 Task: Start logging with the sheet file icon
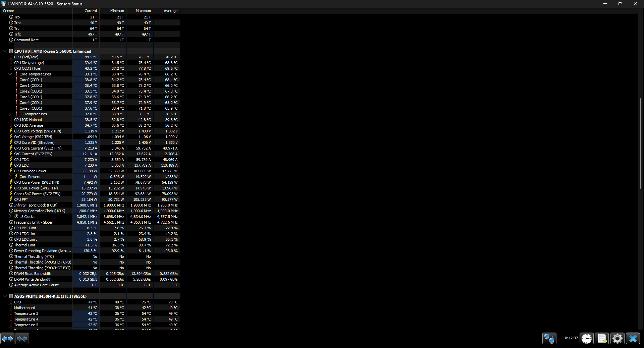[602, 339]
